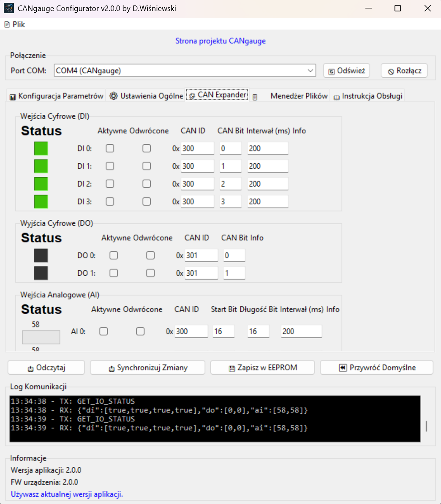The height and width of the screenshot is (504, 441).
Task: Click the AI 0 Długość Bit field
Action: pyautogui.click(x=258, y=331)
